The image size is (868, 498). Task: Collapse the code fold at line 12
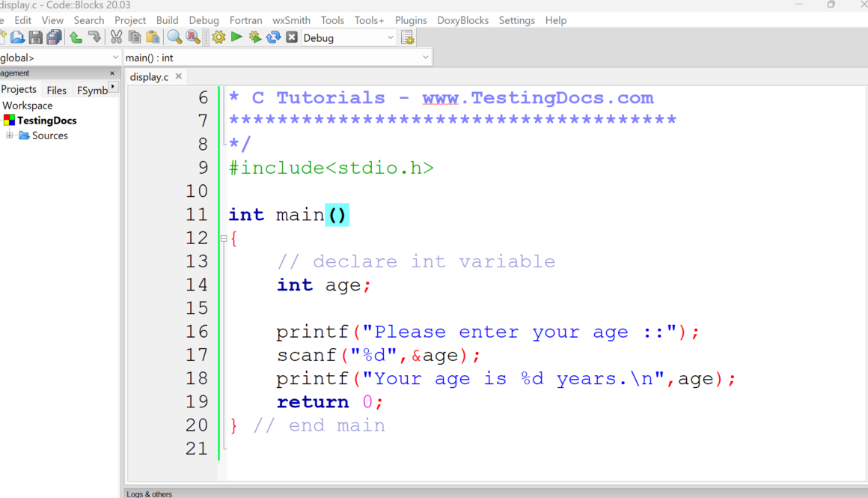pyautogui.click(x=223, y=237)
